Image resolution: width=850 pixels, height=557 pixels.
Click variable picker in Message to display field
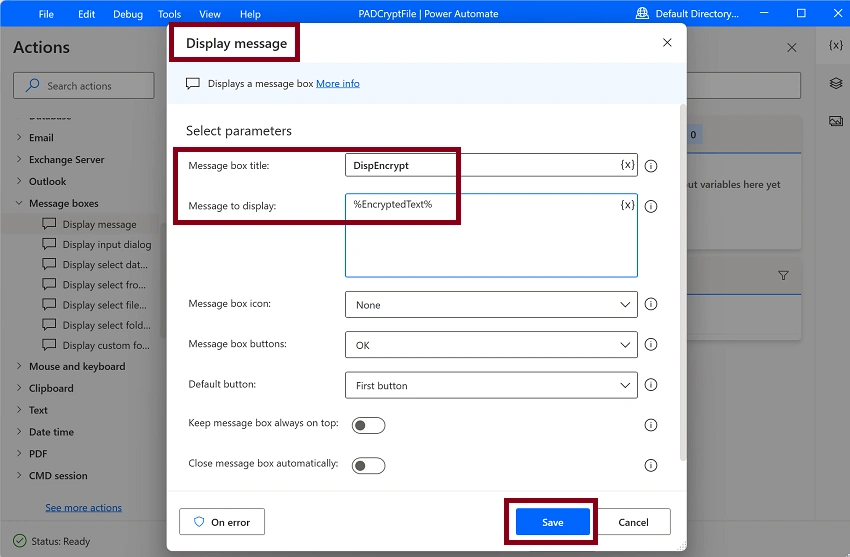click(627, 204)
